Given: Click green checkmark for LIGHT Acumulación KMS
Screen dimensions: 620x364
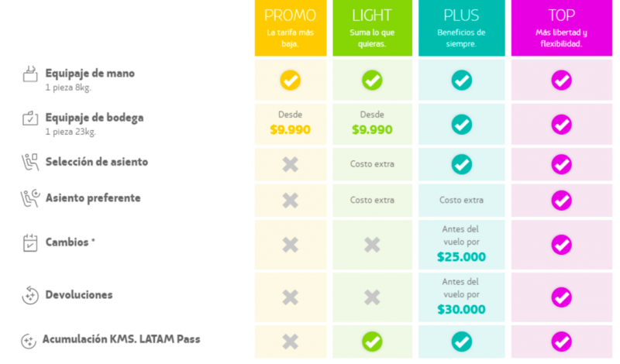Looking at the screenshot, I should (372, 342).
